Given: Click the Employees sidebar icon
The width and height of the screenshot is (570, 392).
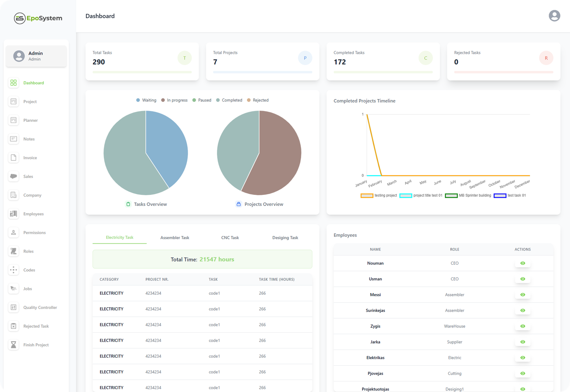Looking at the screenshot, I should pyautogui.click(x=14, y=214).
